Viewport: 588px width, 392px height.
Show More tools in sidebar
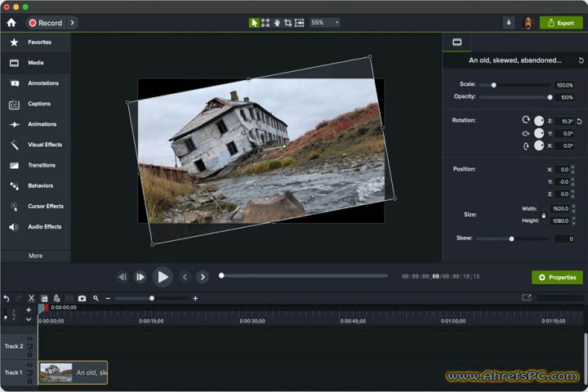36,256
